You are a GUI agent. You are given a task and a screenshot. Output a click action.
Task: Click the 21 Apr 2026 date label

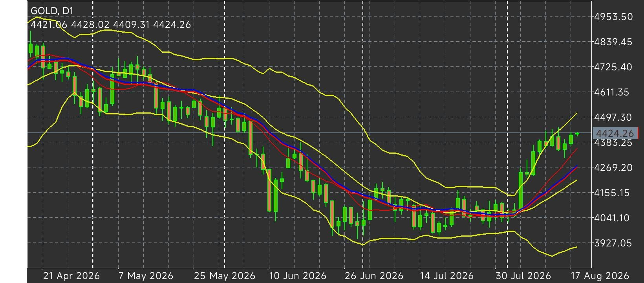[71, 276]
